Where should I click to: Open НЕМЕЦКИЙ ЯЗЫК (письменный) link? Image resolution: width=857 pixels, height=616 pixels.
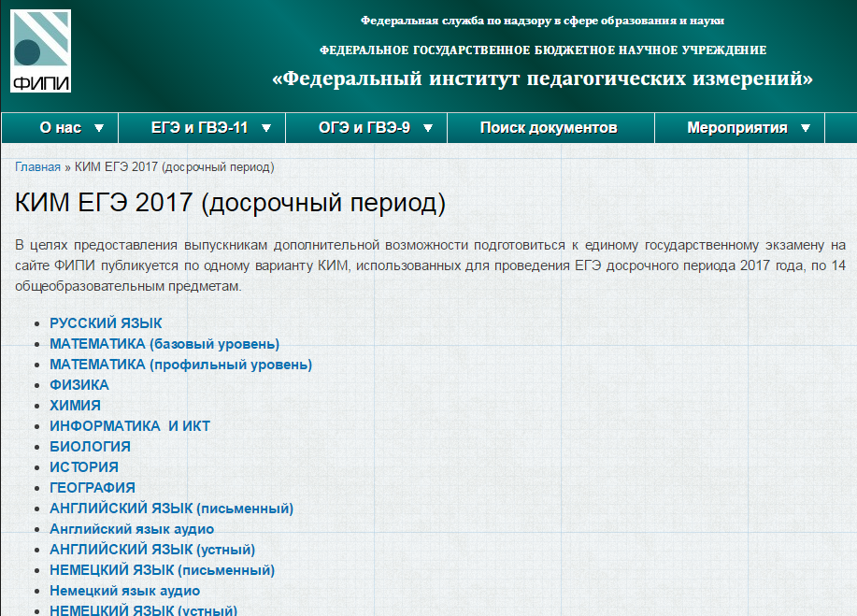click(163, 570)
